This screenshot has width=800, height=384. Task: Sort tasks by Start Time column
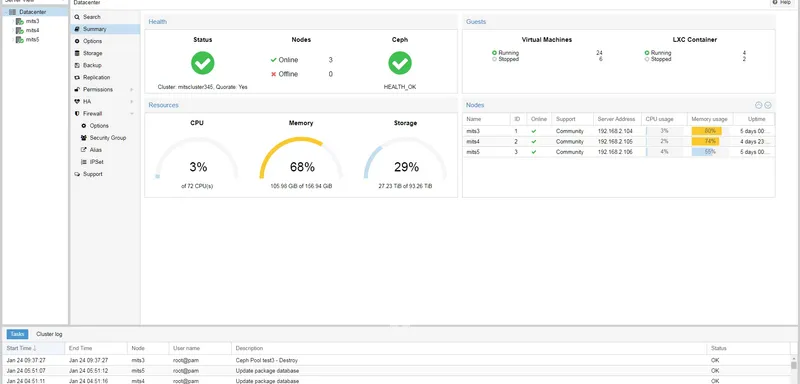pyautogui.click(x=34, y=348)
